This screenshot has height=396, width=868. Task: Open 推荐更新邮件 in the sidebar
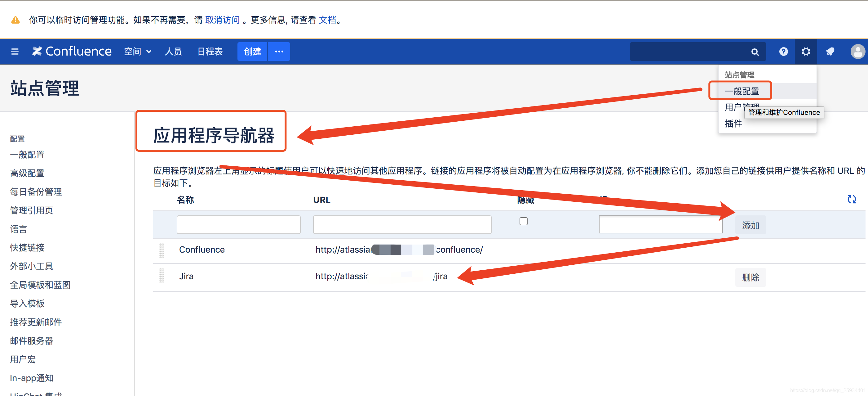36,322
